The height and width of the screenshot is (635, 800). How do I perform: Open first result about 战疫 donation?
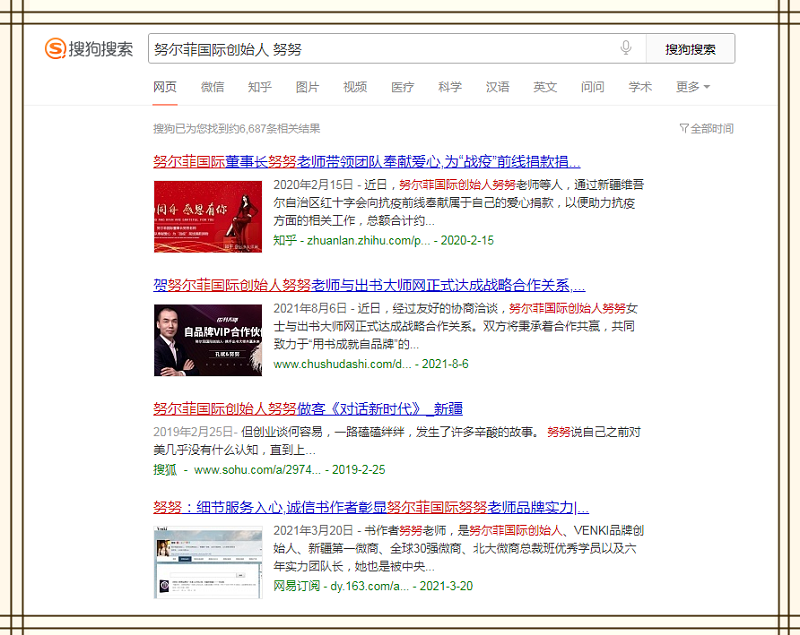366,161
